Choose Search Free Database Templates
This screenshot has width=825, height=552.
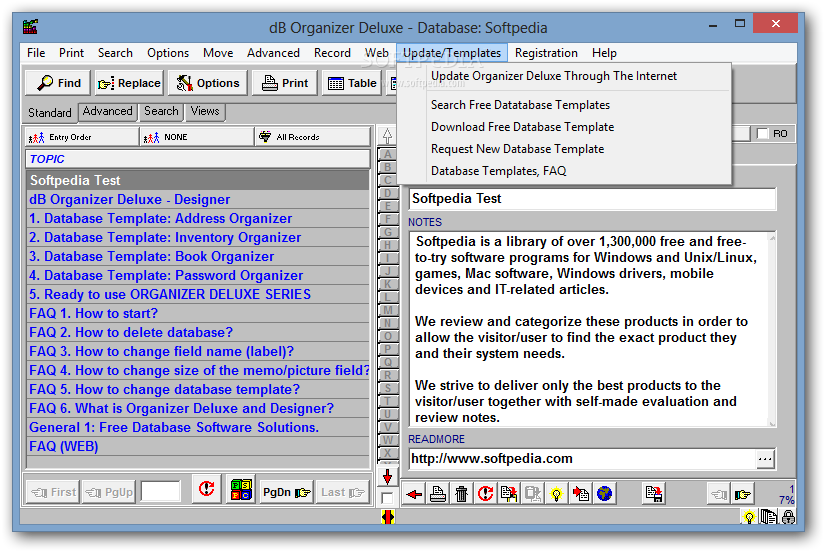[x=520, y=105]
